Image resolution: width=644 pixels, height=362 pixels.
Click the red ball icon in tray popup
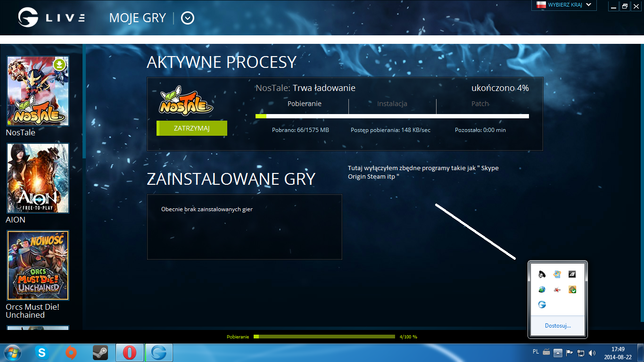(x=557, y=289)
